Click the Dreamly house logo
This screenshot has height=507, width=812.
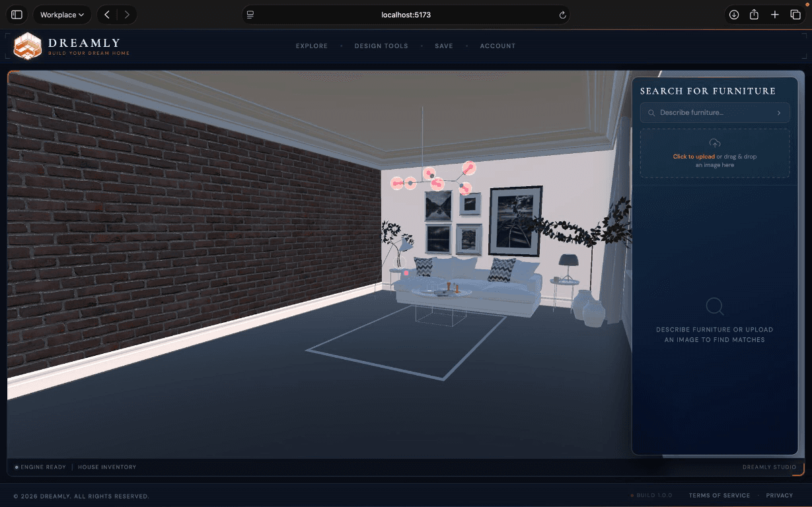coord(28,46)
